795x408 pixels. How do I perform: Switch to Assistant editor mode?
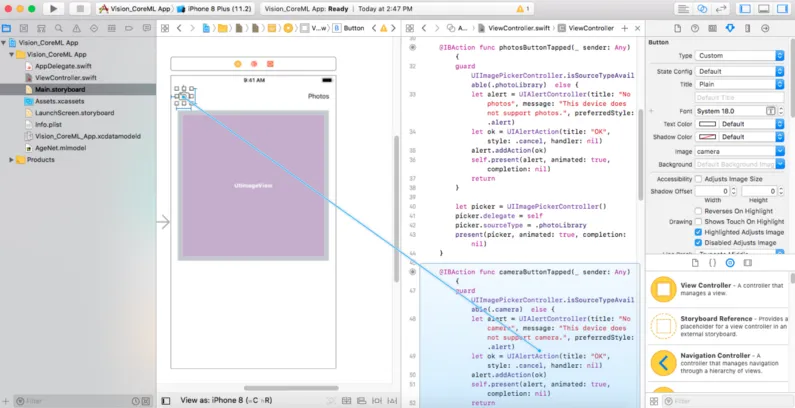click(x=702, y=9)
